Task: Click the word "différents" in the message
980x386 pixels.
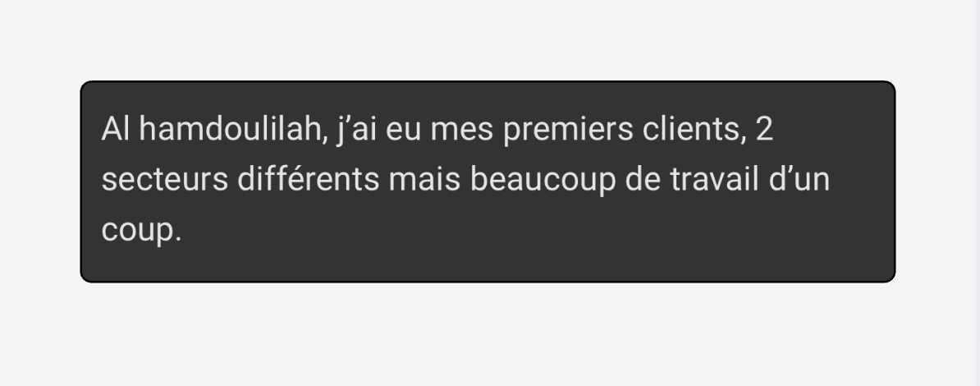Action: coord(308,179)
